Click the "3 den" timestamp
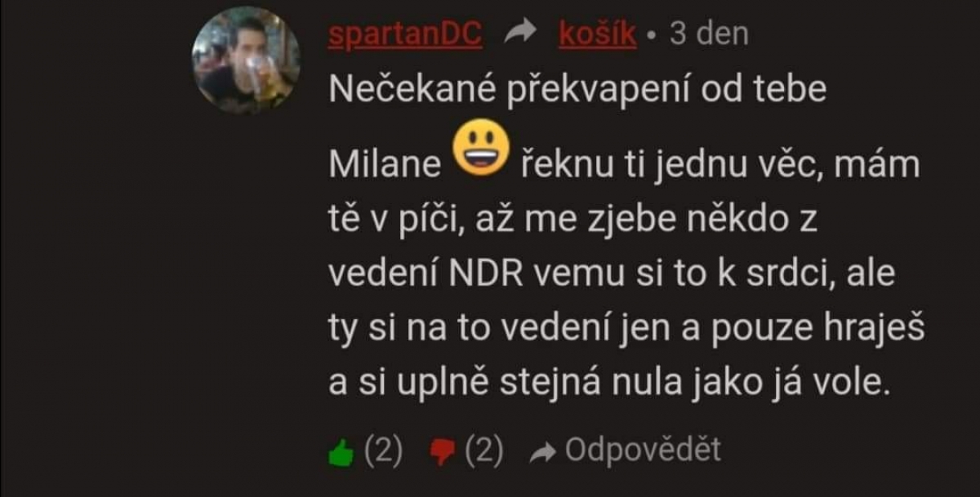Screen dimensions: 980x497 (709, 34)
